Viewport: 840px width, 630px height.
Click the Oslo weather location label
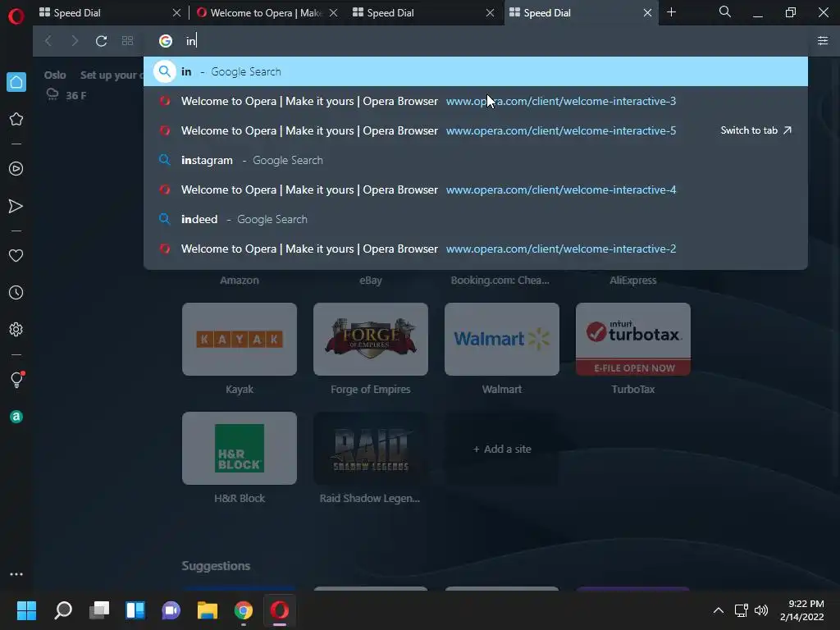click(x=55, y=75)
